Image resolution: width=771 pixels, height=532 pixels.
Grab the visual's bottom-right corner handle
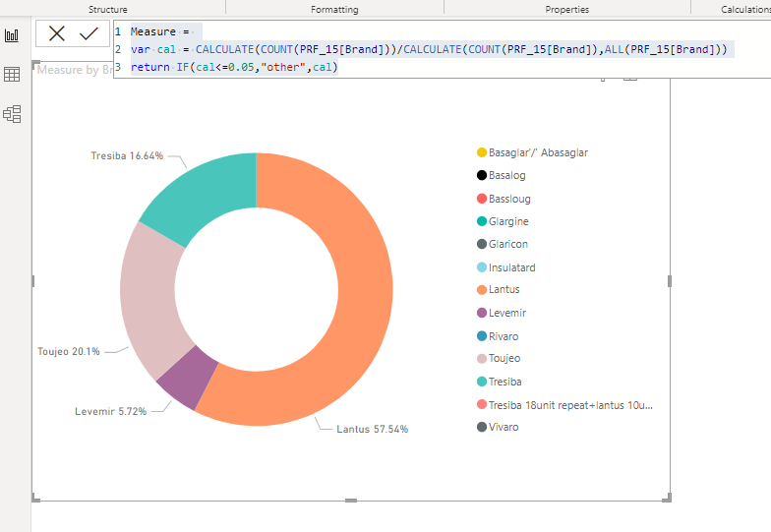tap(667, 498)
